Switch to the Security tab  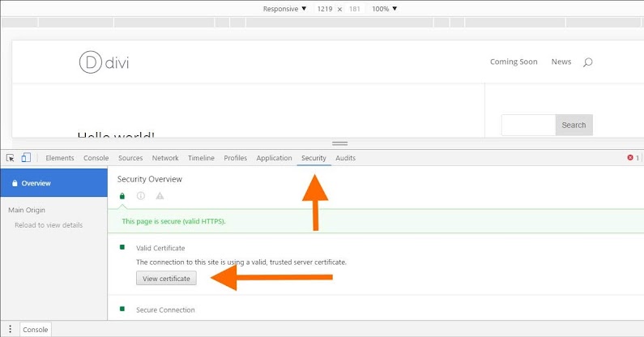tap(313, 158)
